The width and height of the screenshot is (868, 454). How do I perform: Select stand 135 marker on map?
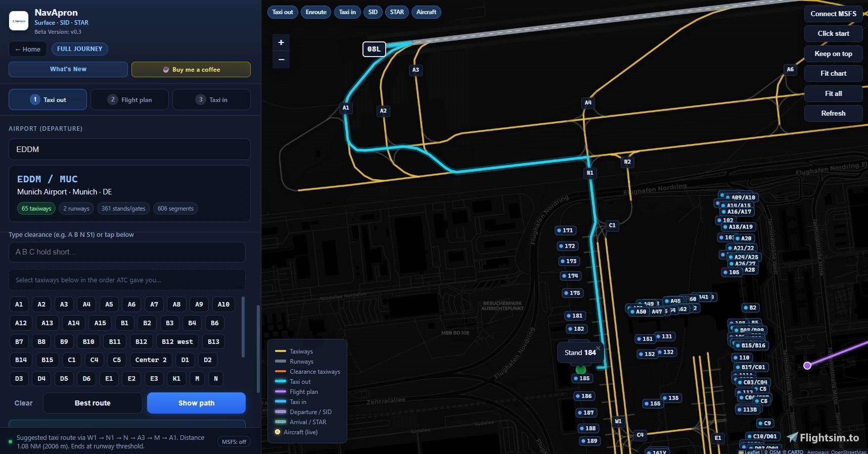tap(671, 398)
